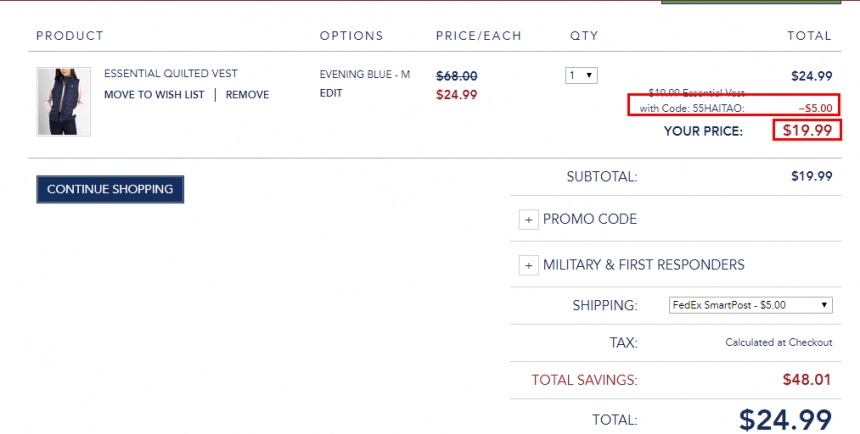The image size is (860, 434).
Task: Click the red $24.99 price under Price/Each
Action: pos(457,95)
